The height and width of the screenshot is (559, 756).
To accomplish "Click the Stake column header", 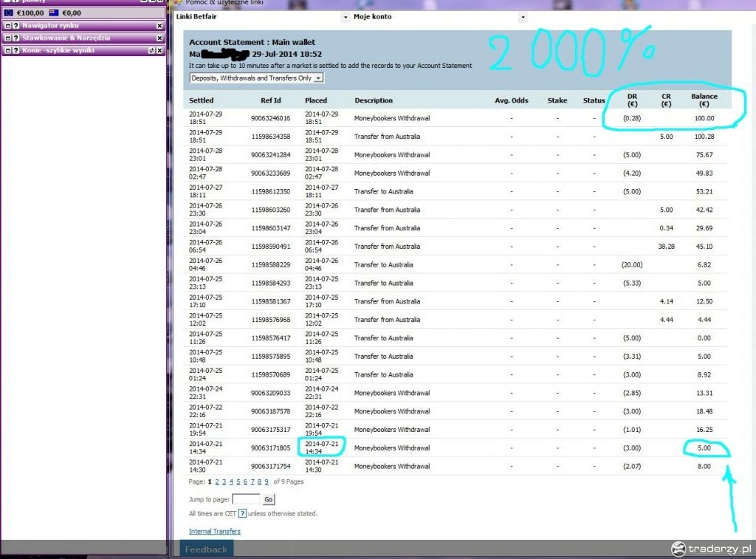I will coord(557,100).
